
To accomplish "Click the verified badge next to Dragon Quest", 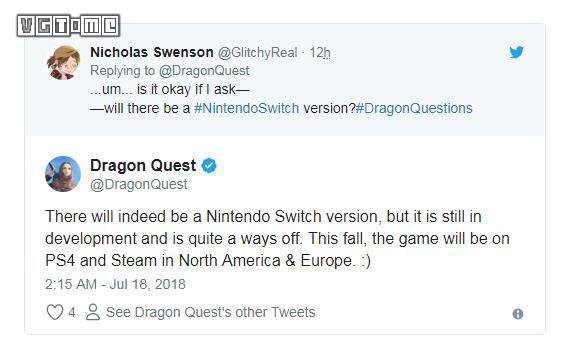I will coord(209,165).
